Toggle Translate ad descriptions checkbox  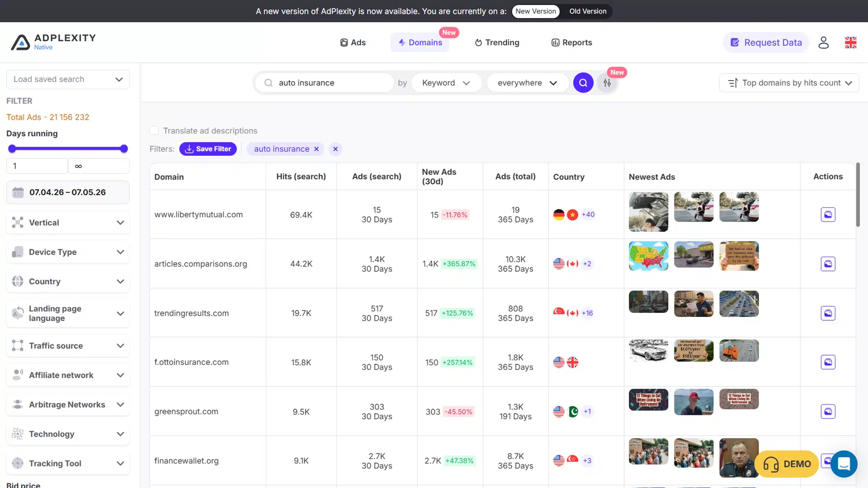(x=154, y=130)
